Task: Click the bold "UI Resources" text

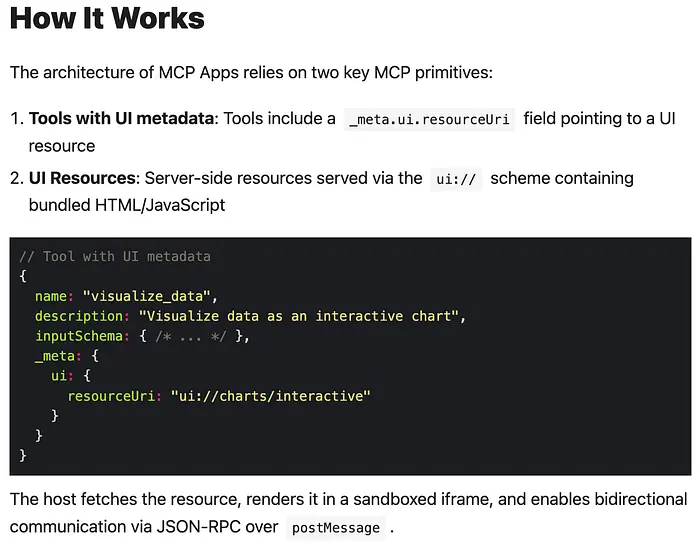Action: point(82,179)
